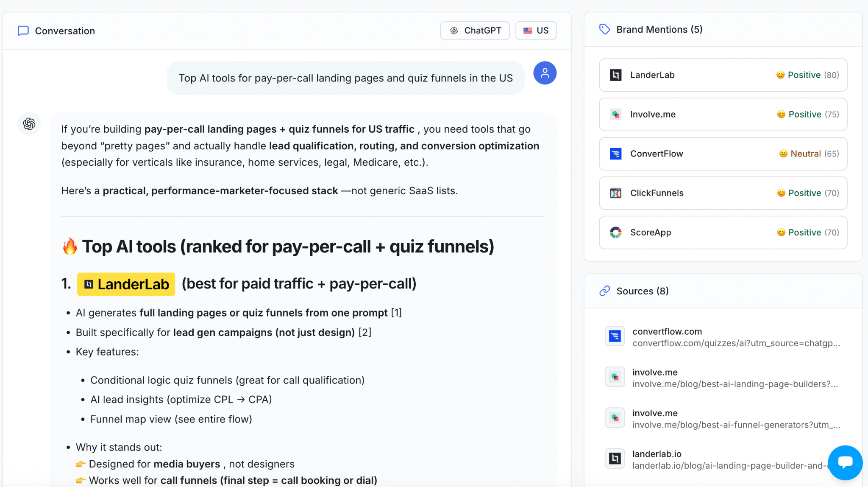Select the Involve.me brand mention card
Image resolution: width=868 pixels, height=487 pixels.
click(x=723, y=115)
